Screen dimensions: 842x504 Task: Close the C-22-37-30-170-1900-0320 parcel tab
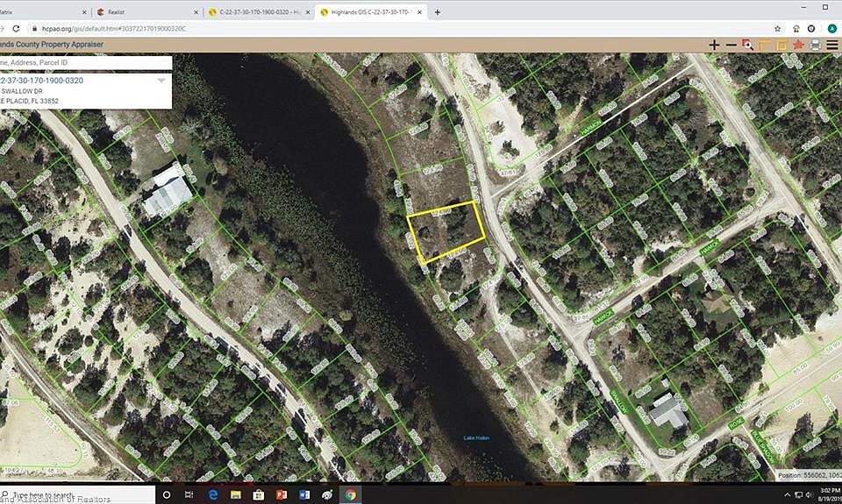pyautogui.click(x=308, y=11)
